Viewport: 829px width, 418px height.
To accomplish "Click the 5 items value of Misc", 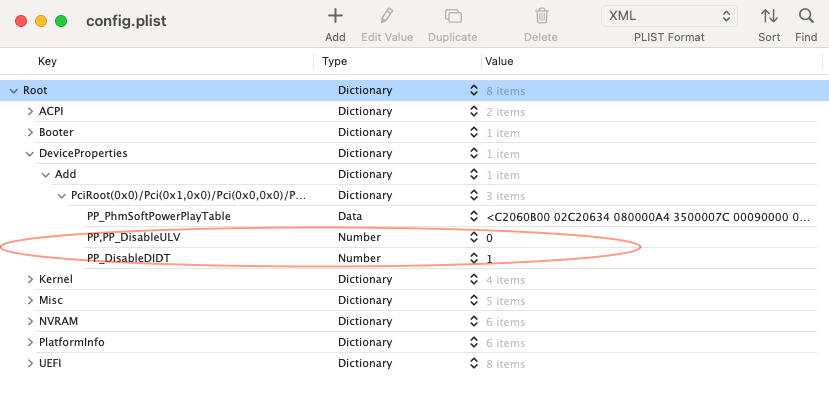I will pos(505,301).
